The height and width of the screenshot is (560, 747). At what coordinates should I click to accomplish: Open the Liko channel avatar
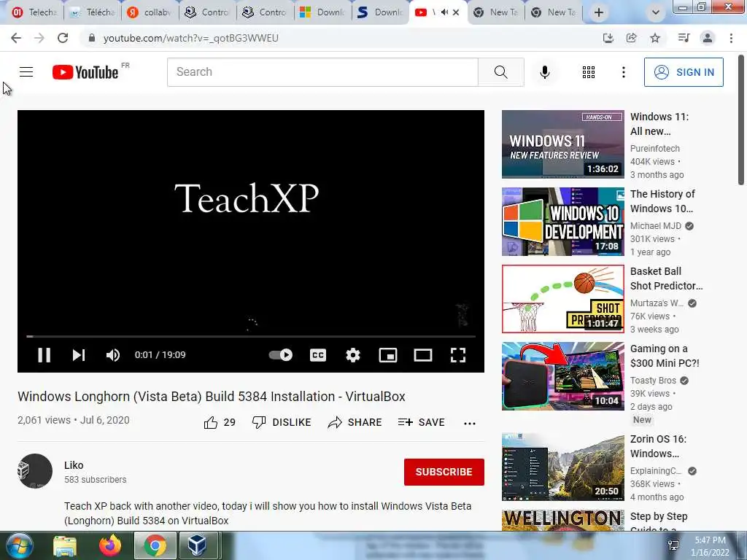pos(35,471)
